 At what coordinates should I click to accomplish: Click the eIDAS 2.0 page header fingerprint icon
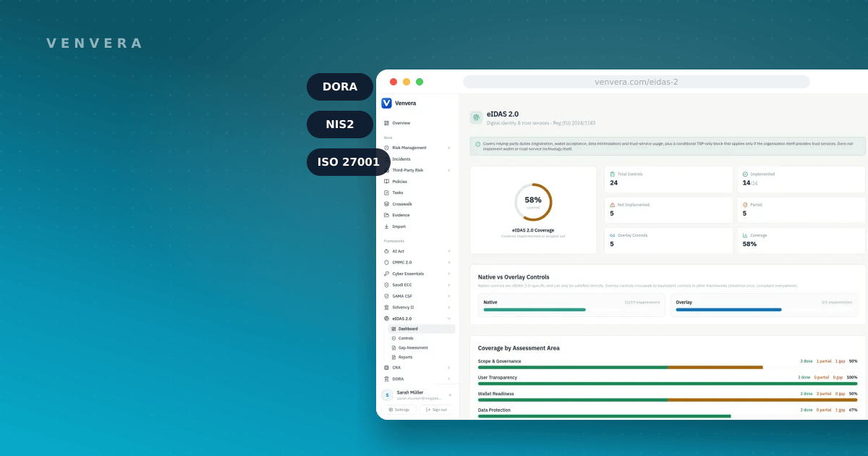pyautogui.click(x=476, y=117)
